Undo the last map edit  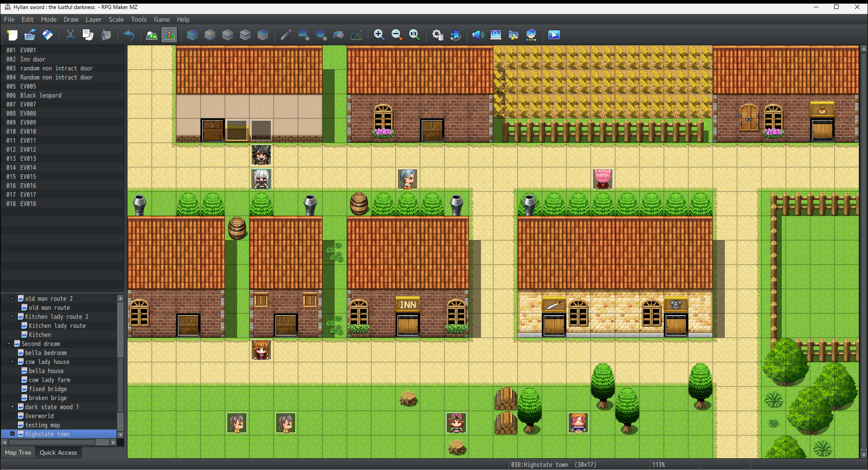(x=129, y=35)
